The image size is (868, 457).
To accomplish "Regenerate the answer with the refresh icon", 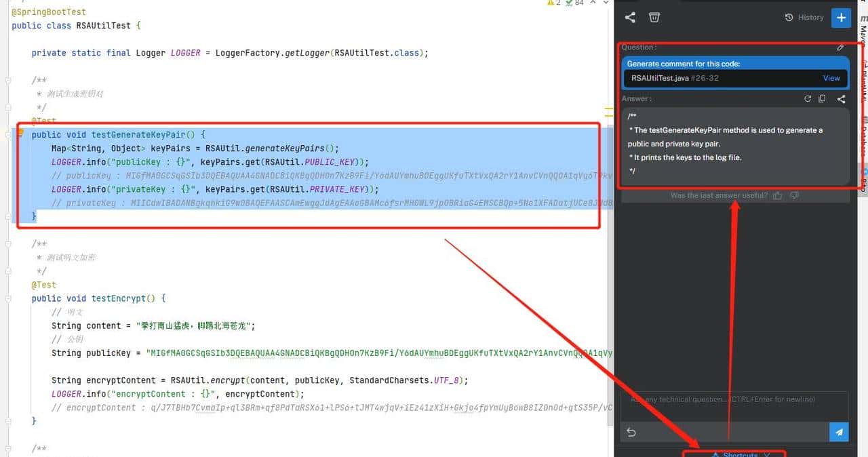I will (808, 99).
